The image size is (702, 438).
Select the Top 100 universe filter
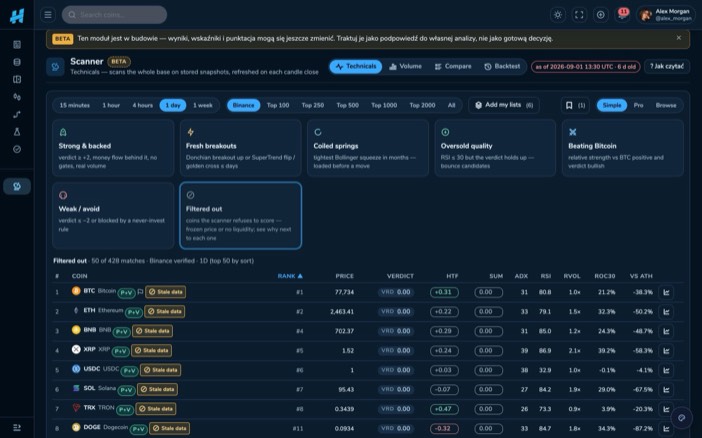click(x=278, y=105)
